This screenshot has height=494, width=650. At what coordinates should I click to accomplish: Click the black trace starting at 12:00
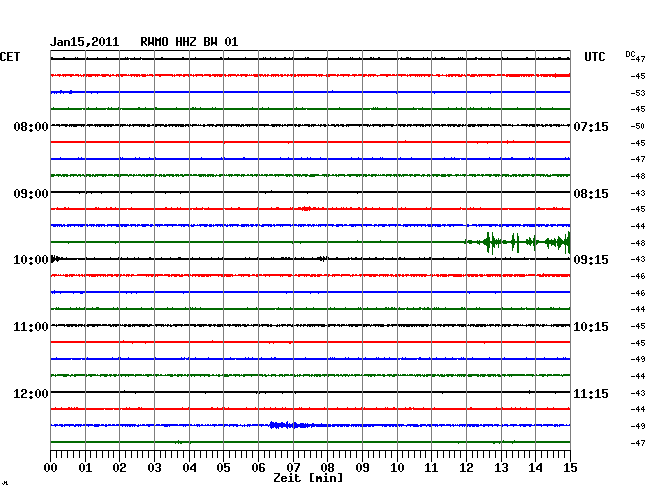(310, 392)
